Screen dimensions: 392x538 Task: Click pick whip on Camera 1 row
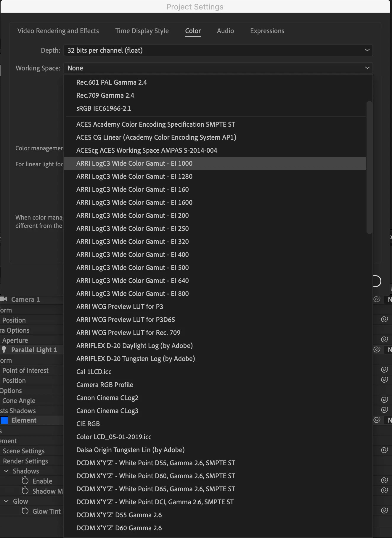[x=377, y=299]
